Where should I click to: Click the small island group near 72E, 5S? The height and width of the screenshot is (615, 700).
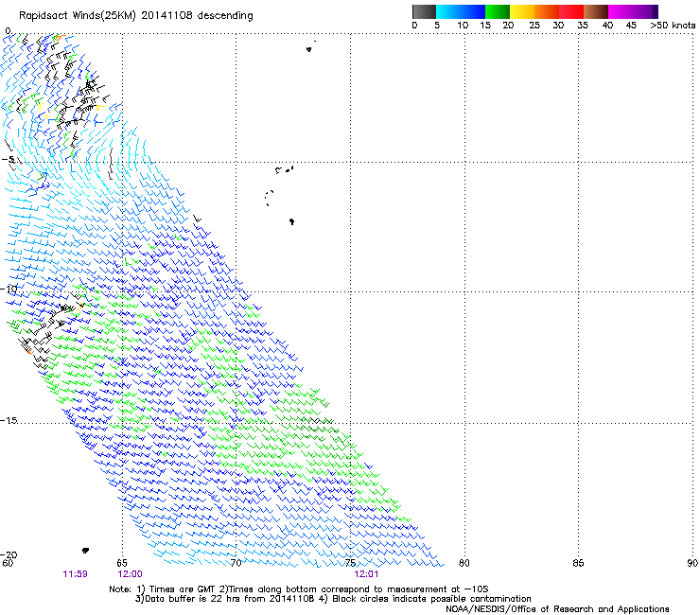click(x=285, y=169)
